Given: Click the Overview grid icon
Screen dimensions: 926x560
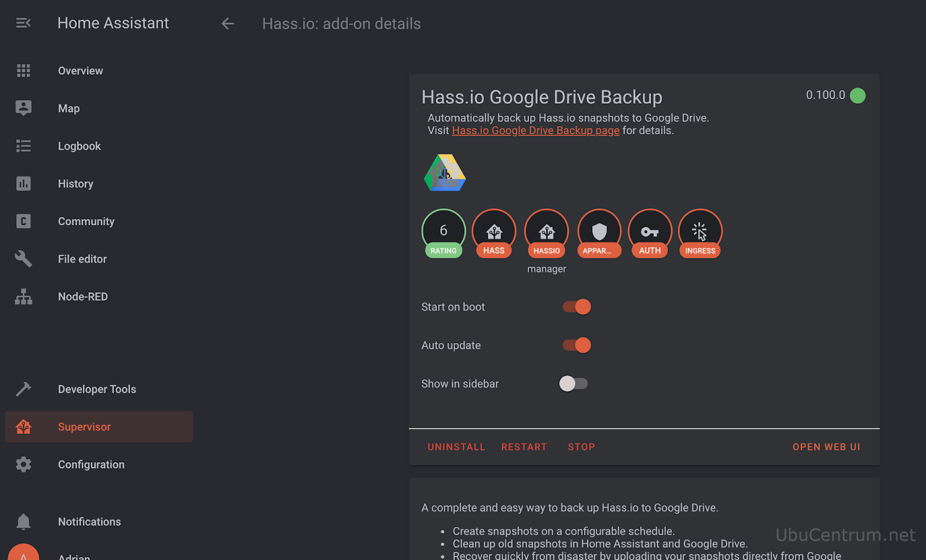Looking at the screenshot, I should coord(23,71).
